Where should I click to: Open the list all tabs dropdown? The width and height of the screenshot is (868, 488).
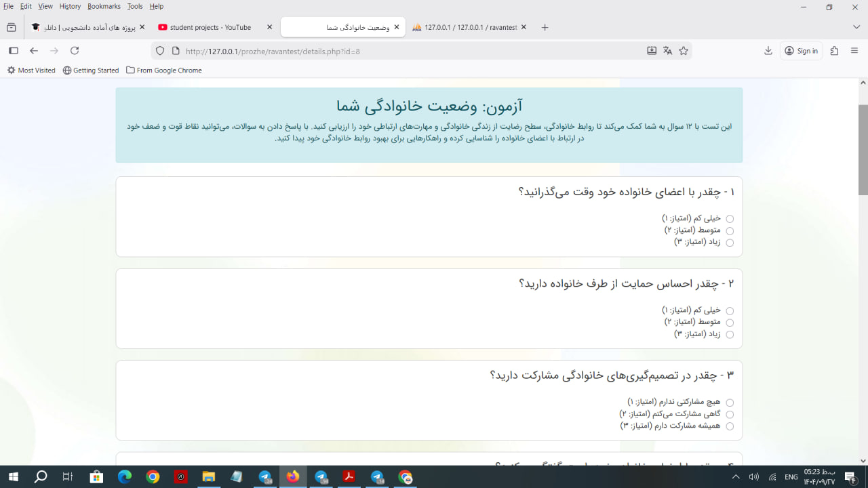(x=856, y=27)
